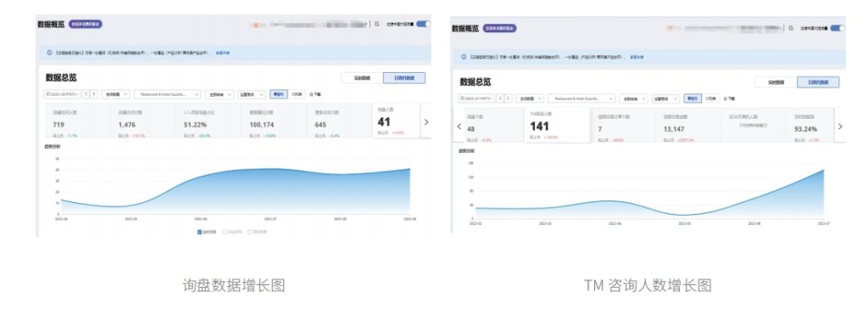Toggle the blue switch in right header
868x309 pixels.
pos(838,28)
